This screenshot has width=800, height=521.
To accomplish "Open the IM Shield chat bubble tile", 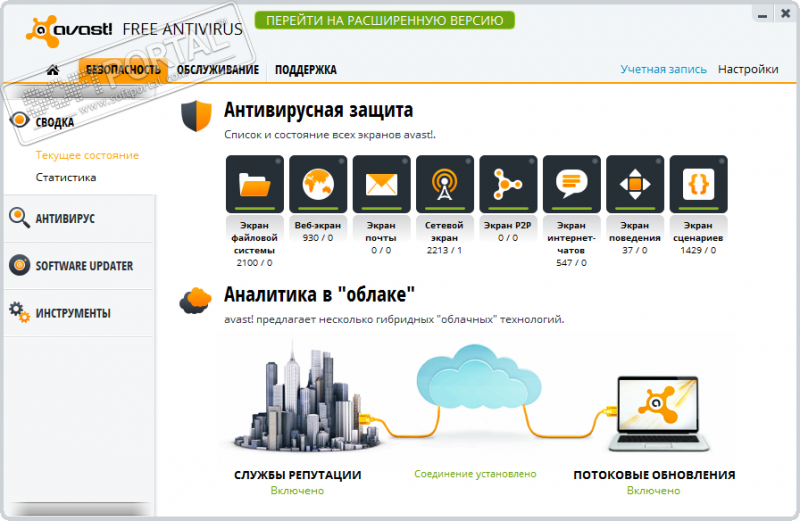I will point(571,184).
